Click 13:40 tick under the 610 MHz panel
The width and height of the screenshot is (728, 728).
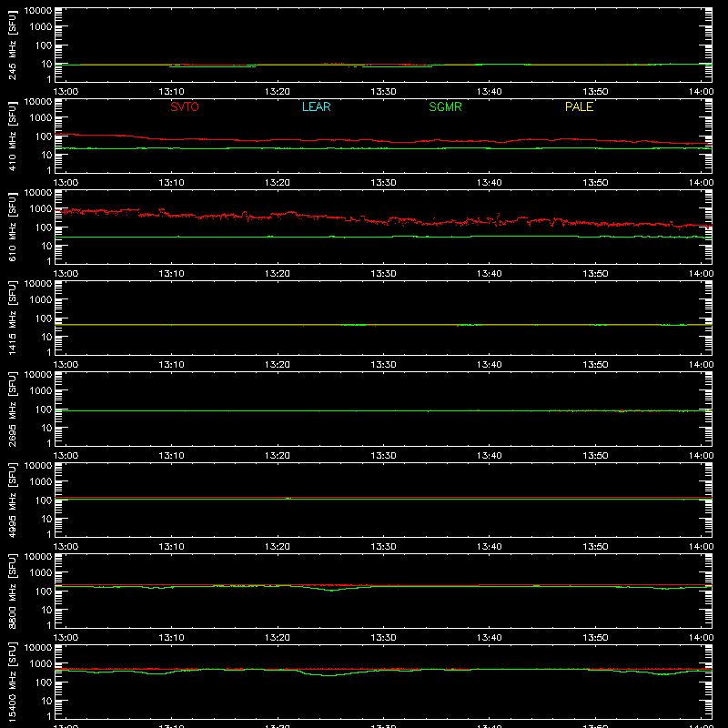pyautogui.click(x=489, y=274)
